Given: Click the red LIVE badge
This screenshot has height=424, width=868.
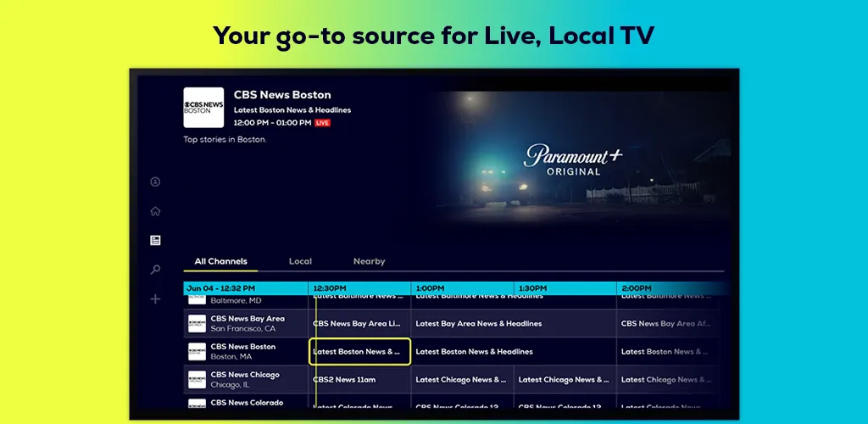Looking at the screenshot, I should pyautogui.click(x=322, y=123).
